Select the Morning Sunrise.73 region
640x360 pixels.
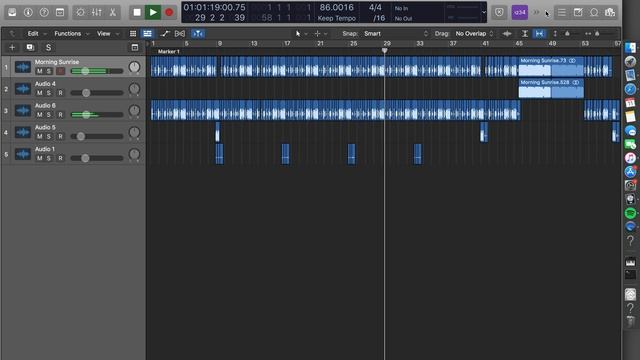551,67
